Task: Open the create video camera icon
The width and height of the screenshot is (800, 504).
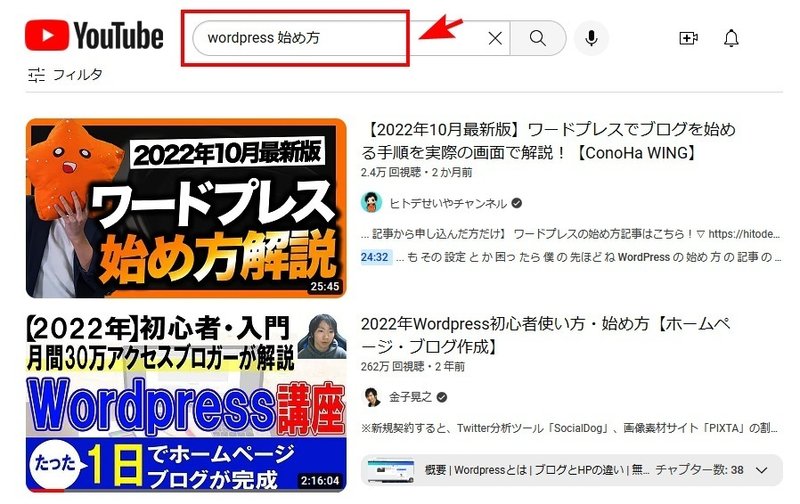Action: (688, 38)
